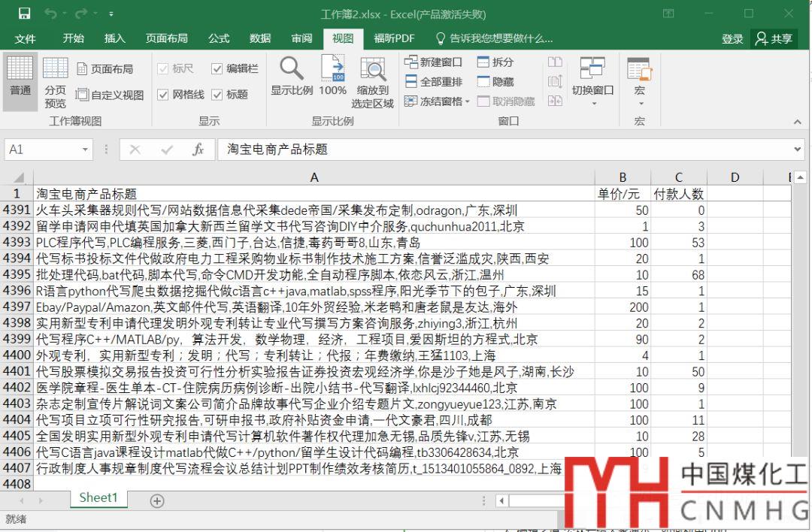This screenshot has height=532, width=812.
Task: Click the Insert Function fx icon
Action: click(x=198, y=150)
